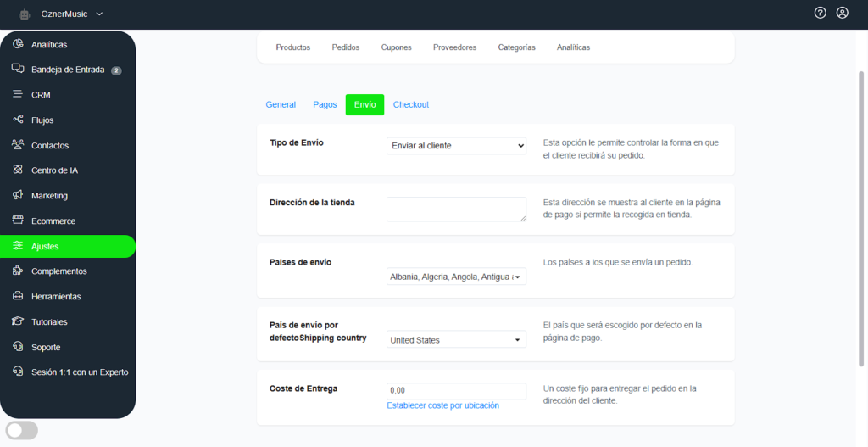Expand the OznerMusic workspace chevron
868x447 pixels.
(100, 14)
